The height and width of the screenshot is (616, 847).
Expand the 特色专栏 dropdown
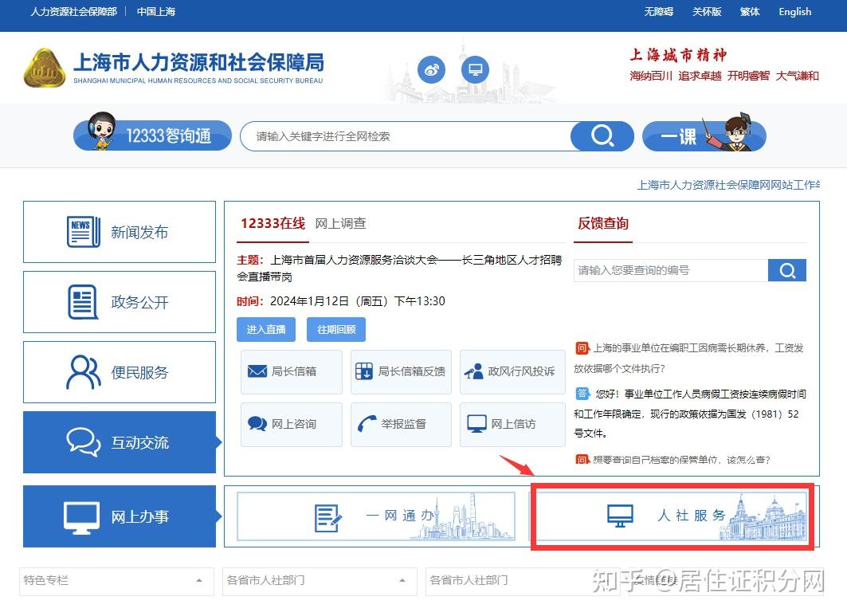116,583
